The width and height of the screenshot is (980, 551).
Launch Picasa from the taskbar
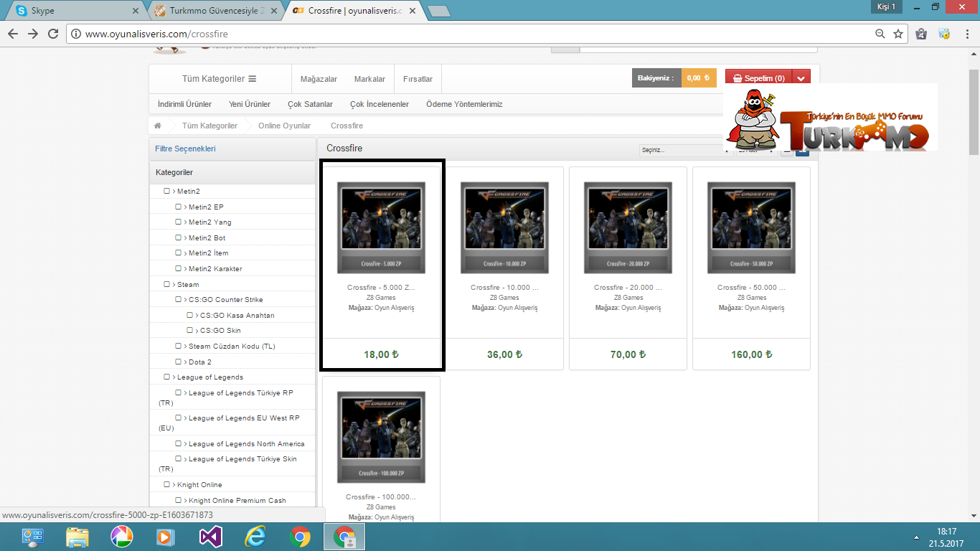coord(121,537)
